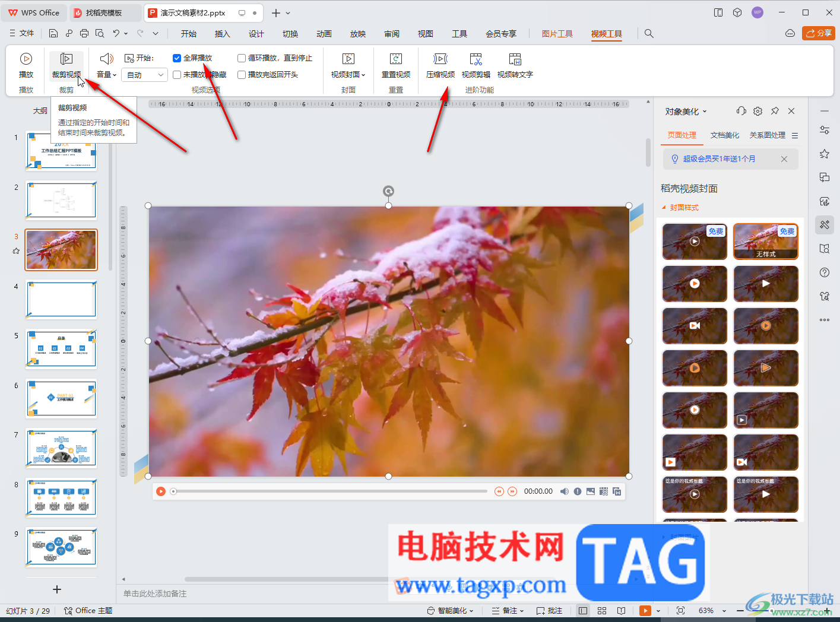Image resolution: width=840 pixels, height=622 pixels.
Task: Click the Compress Video (压缩视频) icon
Action: tap(440, 65)
